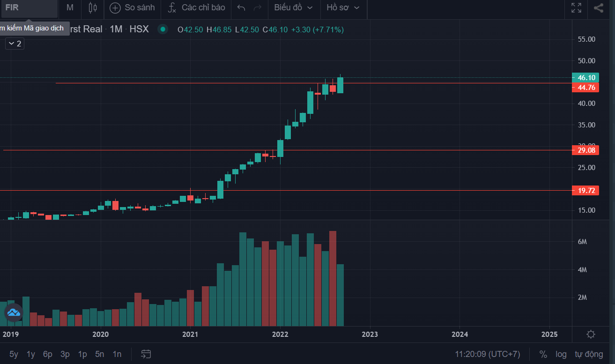Open the go-to-date calendar icon
This screenshot has height=364, width=615.
coord(146,354)
